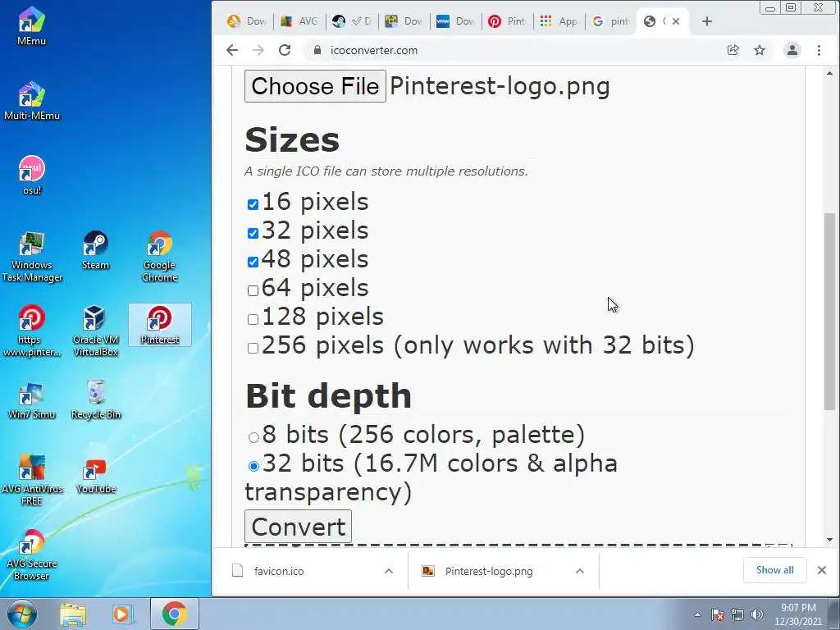The image size is (840, 630).
Task: Expand favicon.ico download options
Action: coord(389,571)
